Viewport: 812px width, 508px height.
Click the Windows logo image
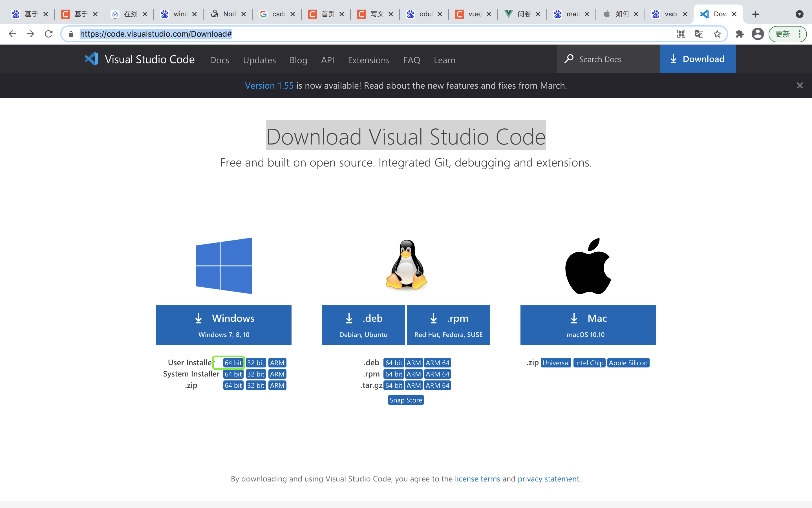point(224,266)
